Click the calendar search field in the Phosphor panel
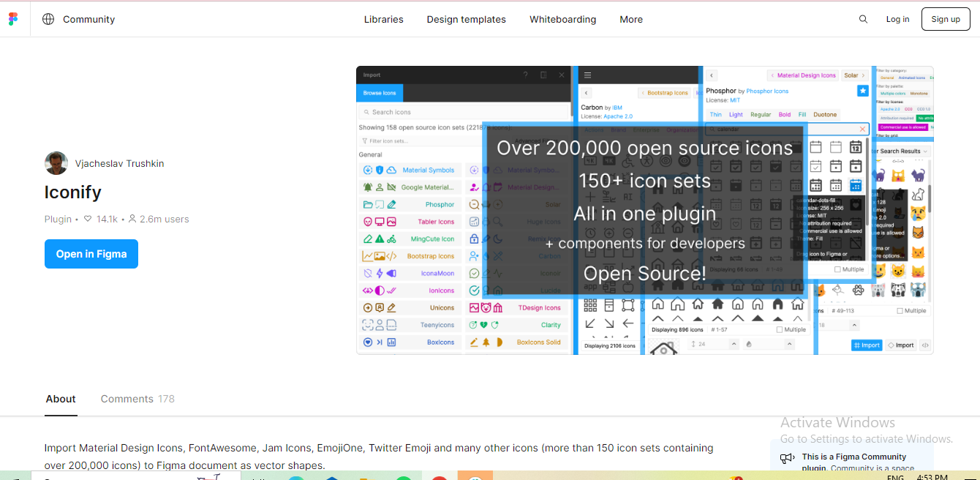Image resolution: width=980 pixels, height=480 pixels. [x=787, y=130]
